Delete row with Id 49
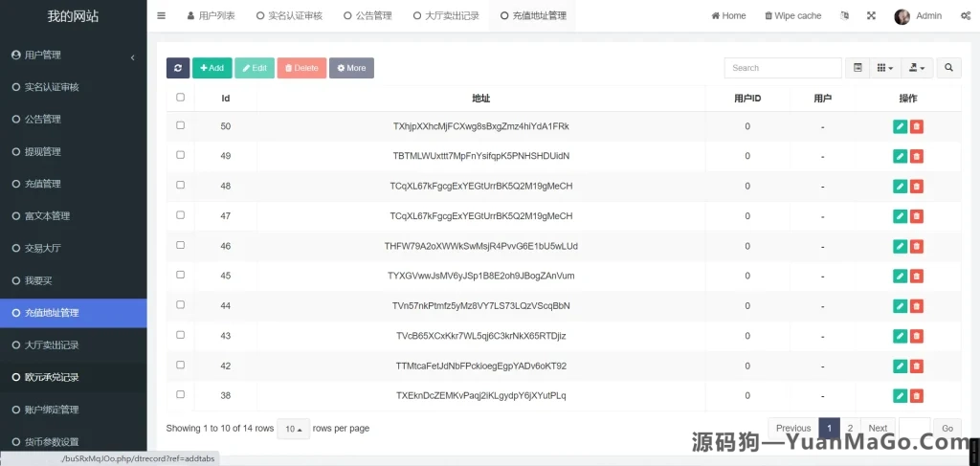The width and height of the screenshot is (980, 466). pyautogui.click(x=917, y=156)
